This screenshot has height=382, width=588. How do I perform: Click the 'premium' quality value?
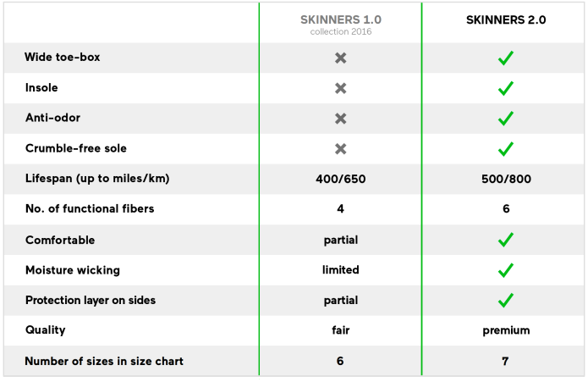coord(506,330)
